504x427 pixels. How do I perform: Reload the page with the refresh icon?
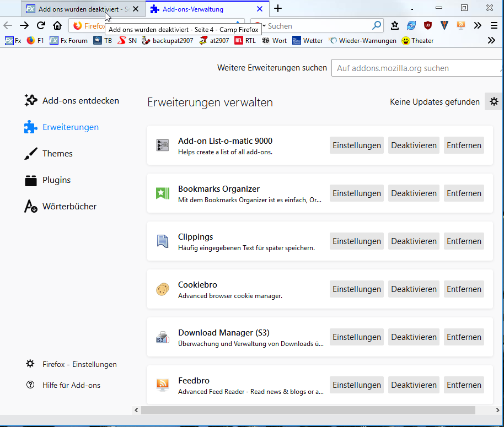click(41, 25)
